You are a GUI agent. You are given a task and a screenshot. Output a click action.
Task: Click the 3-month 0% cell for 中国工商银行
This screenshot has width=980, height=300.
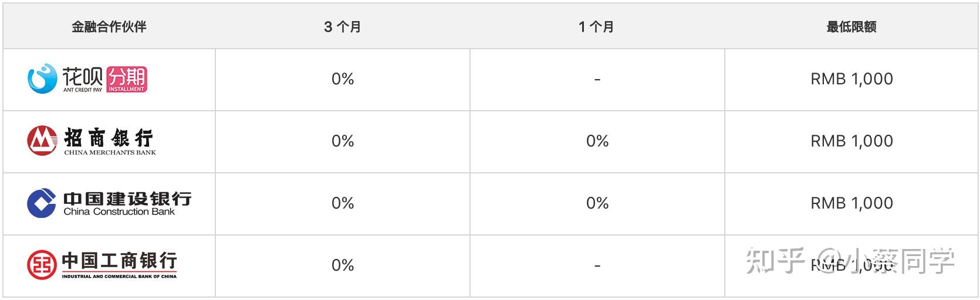343,265
